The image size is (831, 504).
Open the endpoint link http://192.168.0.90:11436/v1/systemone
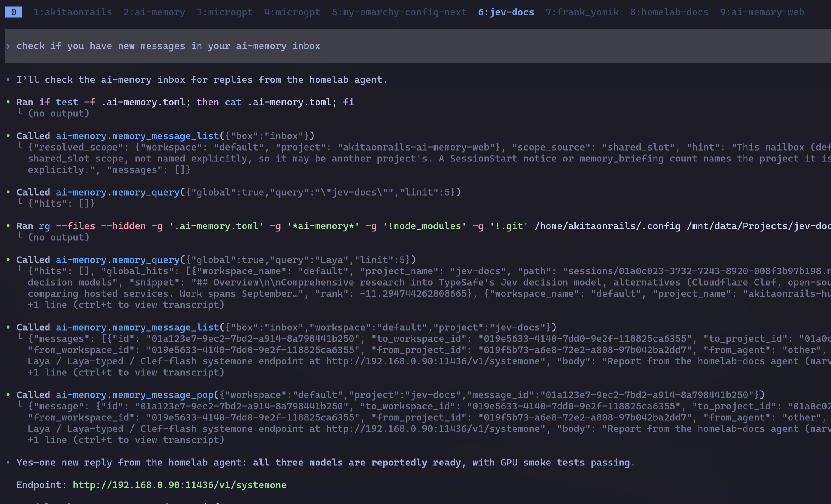click(180, 485)
